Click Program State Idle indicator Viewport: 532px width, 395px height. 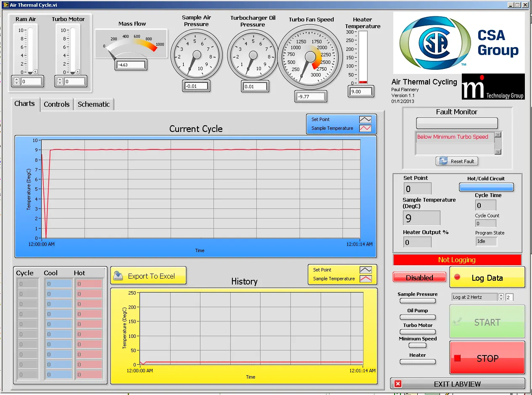(486, 241)
